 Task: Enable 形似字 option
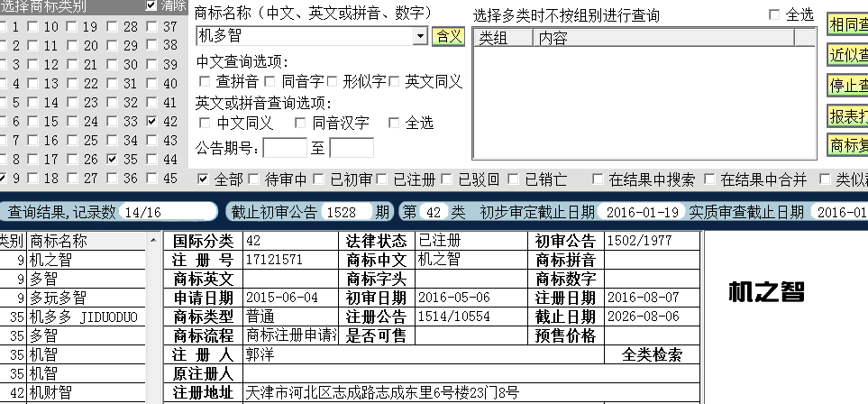[332, 81]
